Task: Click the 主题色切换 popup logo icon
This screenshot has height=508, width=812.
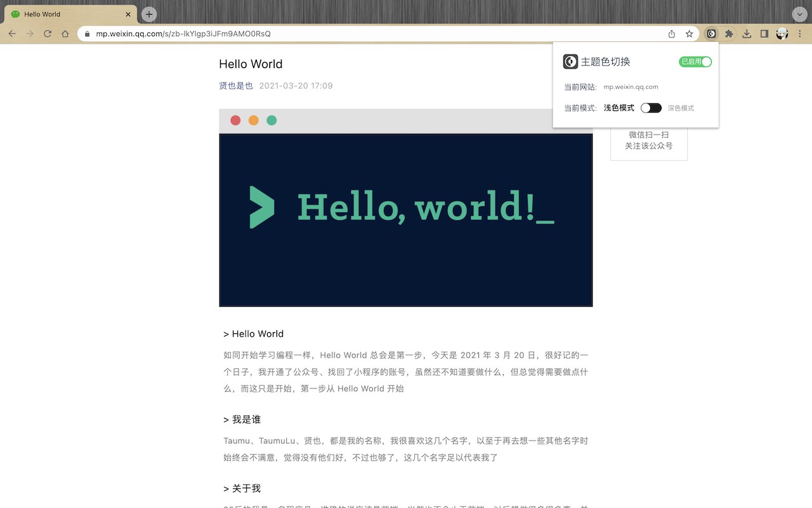Action: coord(570,62)
